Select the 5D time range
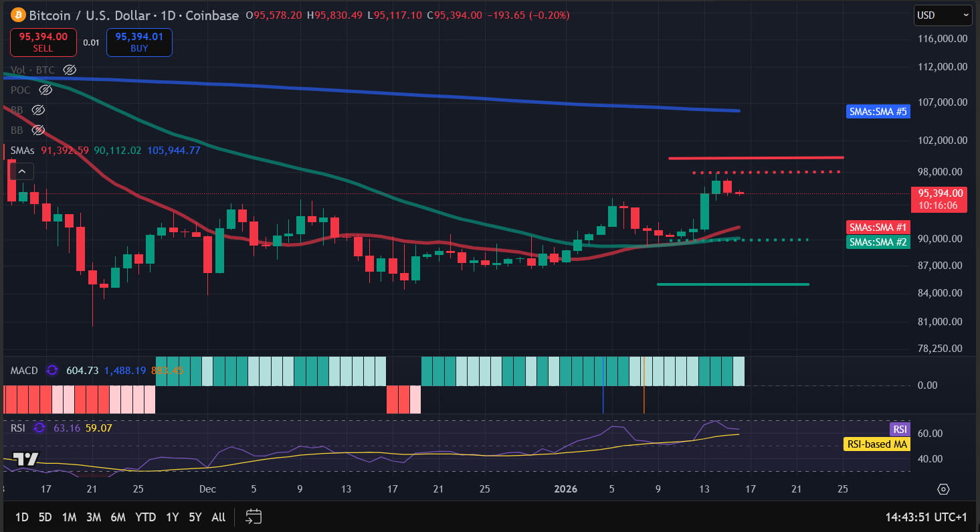 45,517
